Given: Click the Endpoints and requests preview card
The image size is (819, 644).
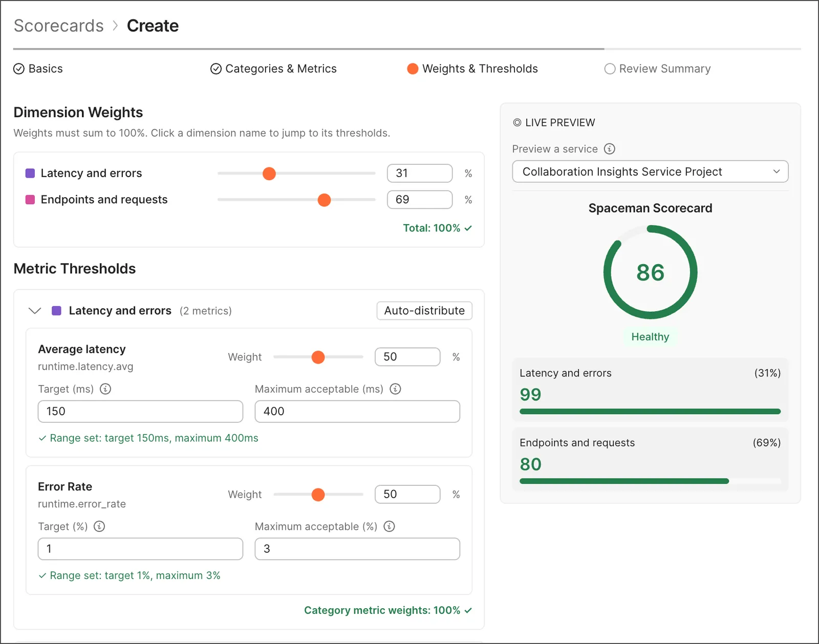Looking at the screenshot, I should (x=650, y=459).
